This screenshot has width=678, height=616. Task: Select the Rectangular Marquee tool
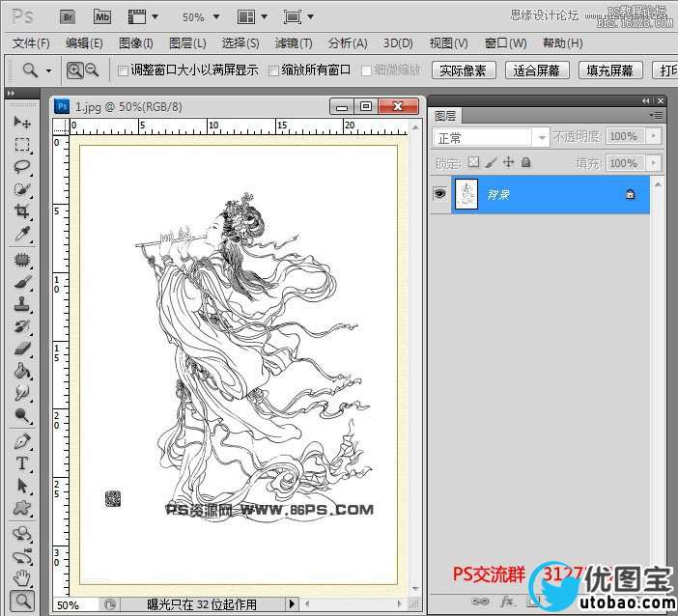21,145
